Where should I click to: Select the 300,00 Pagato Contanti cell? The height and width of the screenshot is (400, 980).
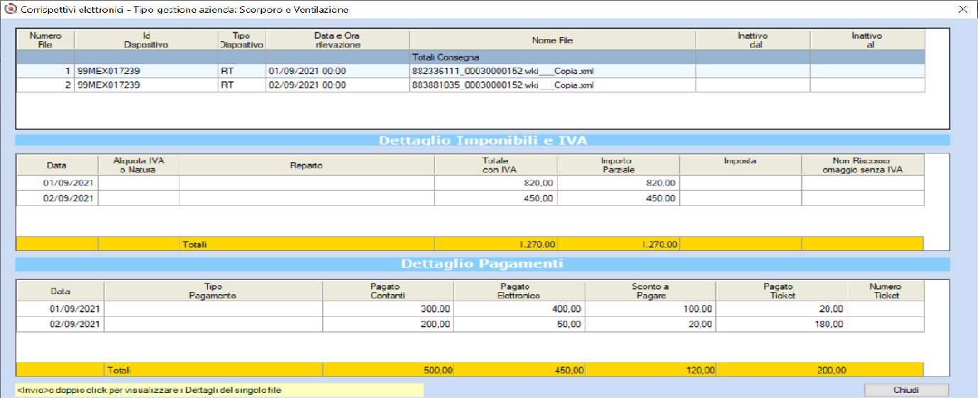(x=388, y=309)
